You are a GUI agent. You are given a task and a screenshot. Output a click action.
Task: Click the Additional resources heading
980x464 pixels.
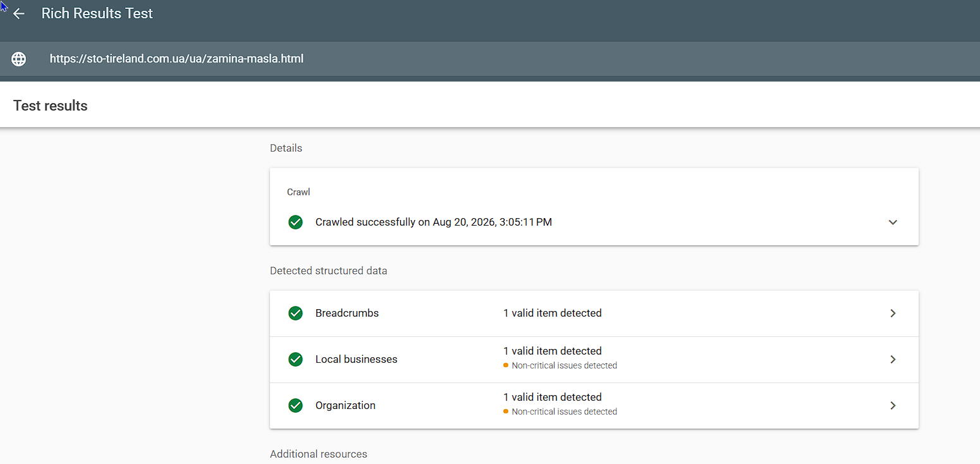[x=318, y=455]
